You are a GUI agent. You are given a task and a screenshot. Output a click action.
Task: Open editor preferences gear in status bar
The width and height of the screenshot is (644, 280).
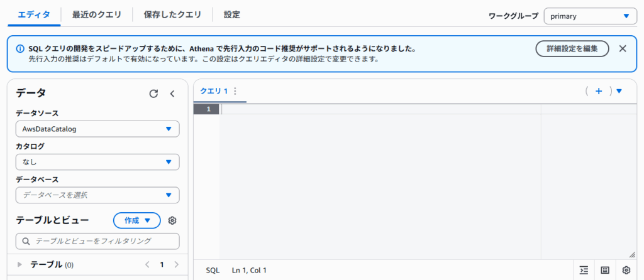[x=626, y=270]
